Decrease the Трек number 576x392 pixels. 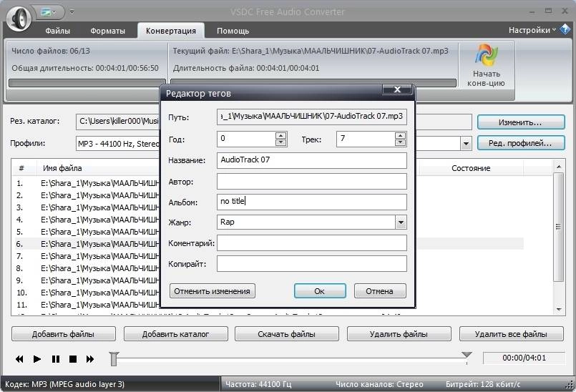400,142
